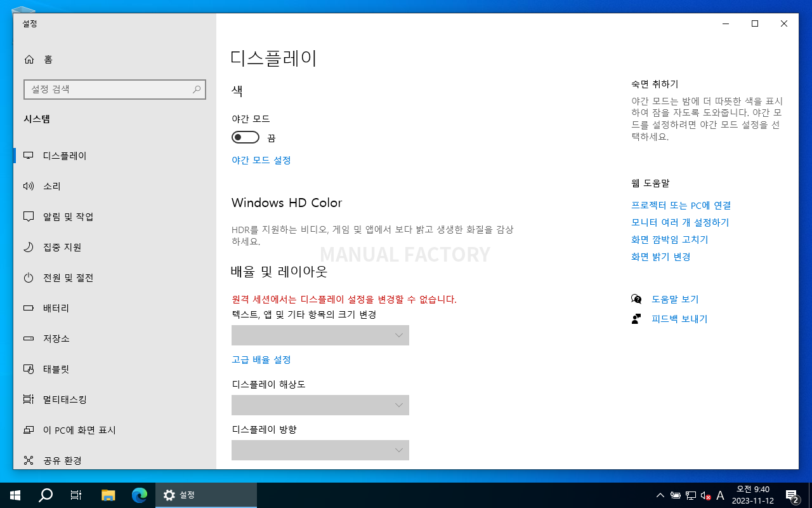Open 소리 sound settings icon
Image resolution: width=812 pixels, height=508 pixels.
(29, 186)
